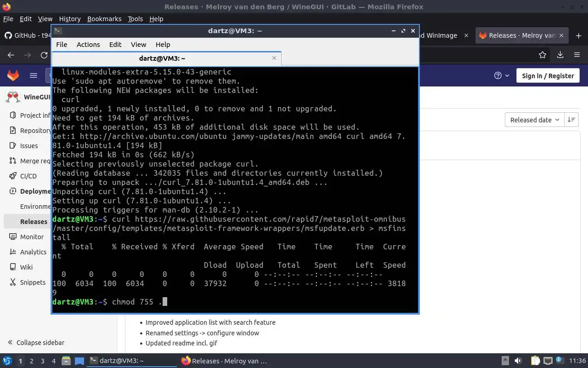The image size is (588, 368).
Task: Open the GitLab hamburger navigation menu
Action: (33, 75)
